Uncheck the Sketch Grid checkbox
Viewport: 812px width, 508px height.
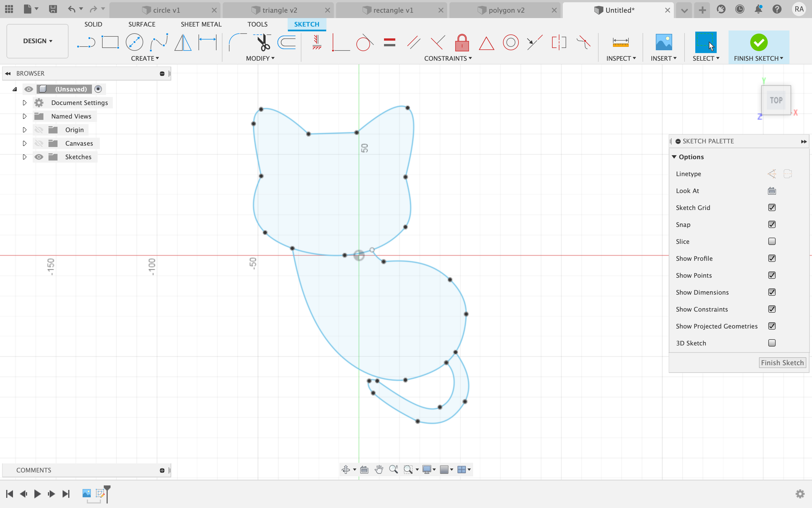click(x=772, y=208)
